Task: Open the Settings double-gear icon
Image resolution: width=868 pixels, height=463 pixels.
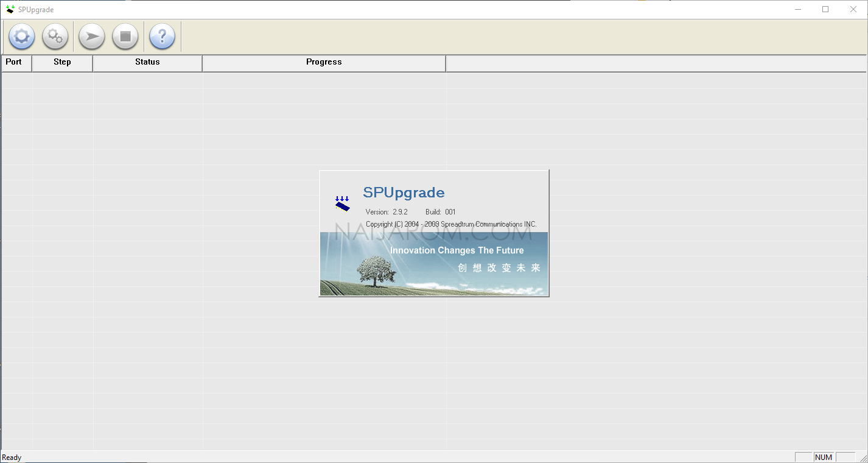Action: click(55, 37)
